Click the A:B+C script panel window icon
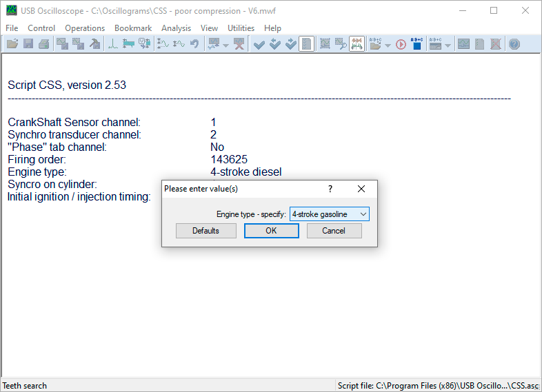The width and height of the screenshot is (542, 392). coord(436,44)
